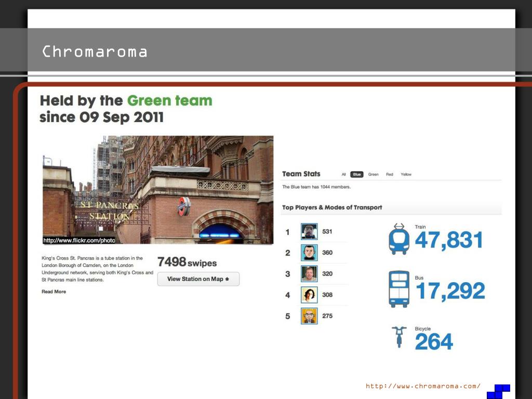
Task: Switch to the Green team stats tab
Action: pos(373,175)
